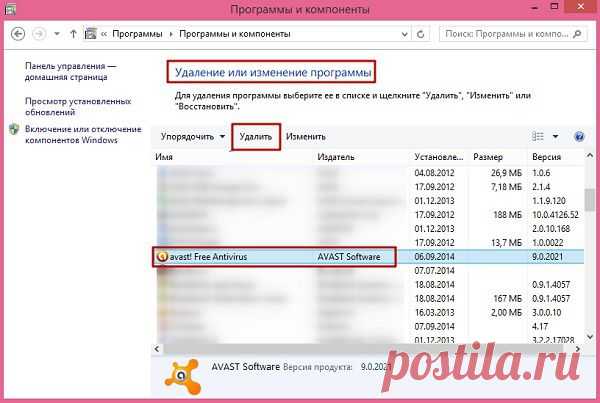The height and width of the screenshot is (403, 600).
Task: Click size '7,18 МБ' cell
Action: pos(506,187)
